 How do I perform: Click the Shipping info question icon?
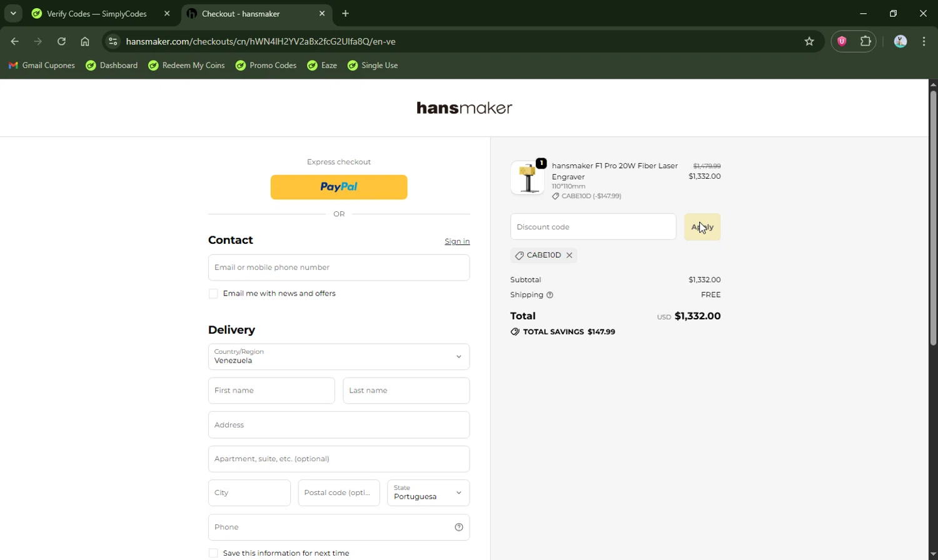550,295
